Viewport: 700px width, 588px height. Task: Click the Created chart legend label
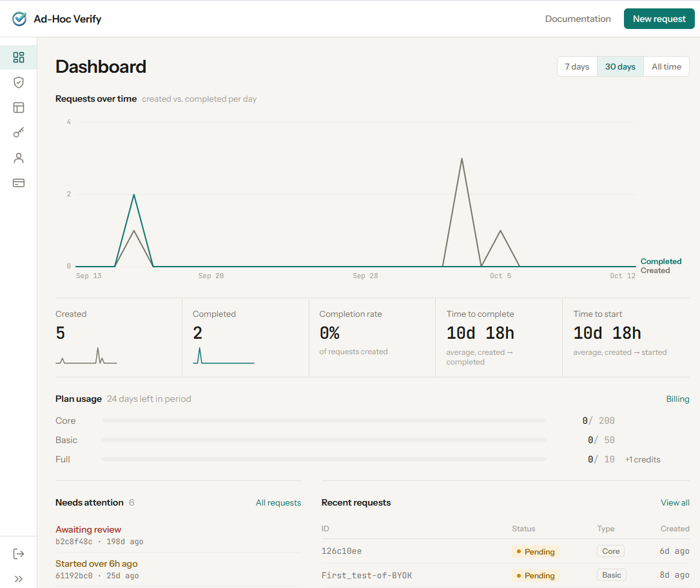pyautogui.click(x=655, y=270)
